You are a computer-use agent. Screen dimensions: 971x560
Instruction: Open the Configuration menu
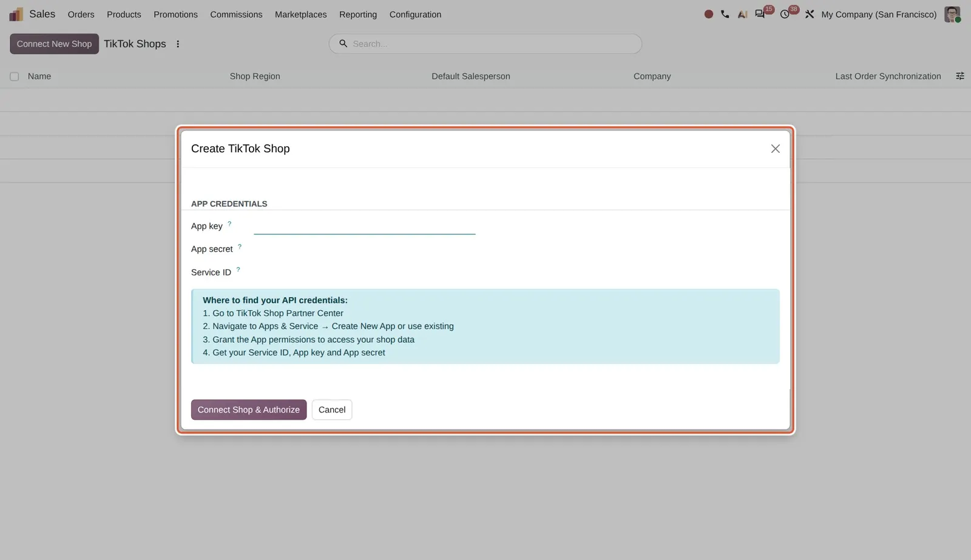(x=415, y=15)
